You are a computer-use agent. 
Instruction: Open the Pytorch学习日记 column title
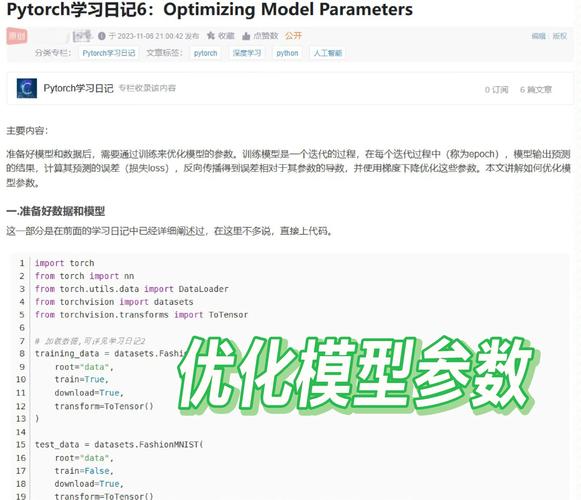click(x=79, y=88)
